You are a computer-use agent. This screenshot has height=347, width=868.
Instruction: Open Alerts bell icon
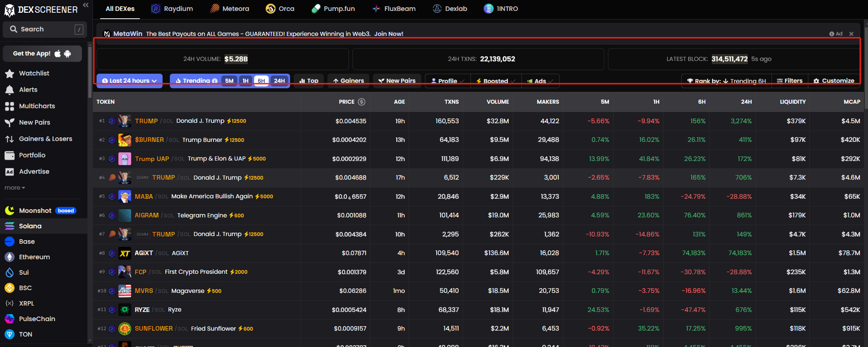10,90
